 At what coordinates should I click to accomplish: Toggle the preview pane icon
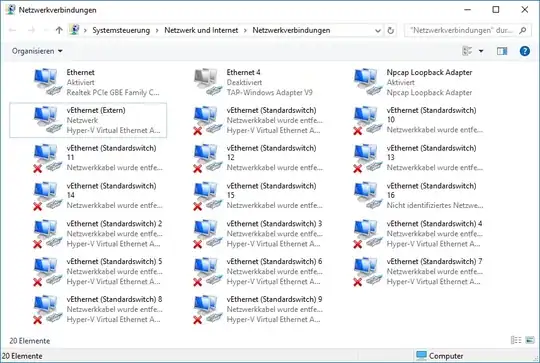pos(502,51)
